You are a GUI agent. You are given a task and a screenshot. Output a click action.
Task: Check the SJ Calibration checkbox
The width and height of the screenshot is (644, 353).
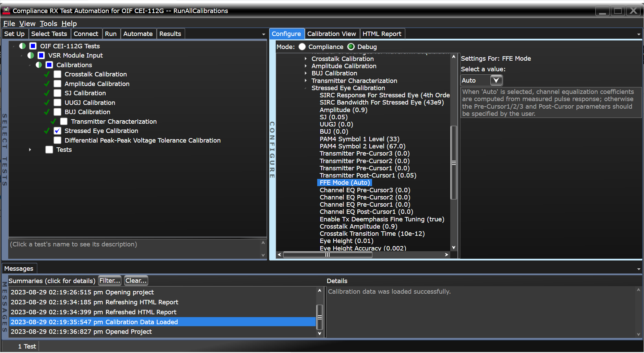(x=58, y=93)
